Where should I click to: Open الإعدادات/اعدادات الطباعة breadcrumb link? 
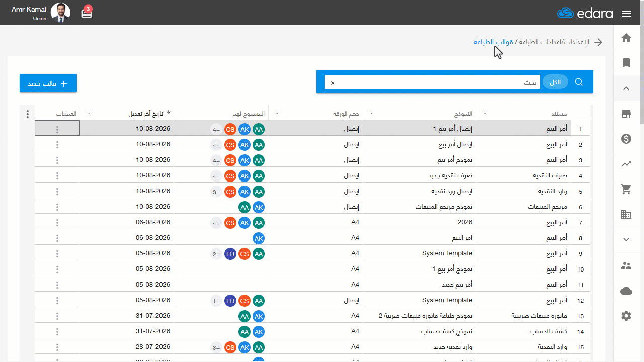tap(554, 42)
